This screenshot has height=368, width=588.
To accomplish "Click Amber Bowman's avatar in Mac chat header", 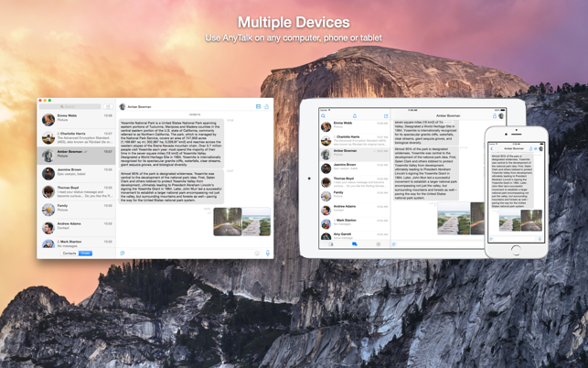I will [123, 106].
